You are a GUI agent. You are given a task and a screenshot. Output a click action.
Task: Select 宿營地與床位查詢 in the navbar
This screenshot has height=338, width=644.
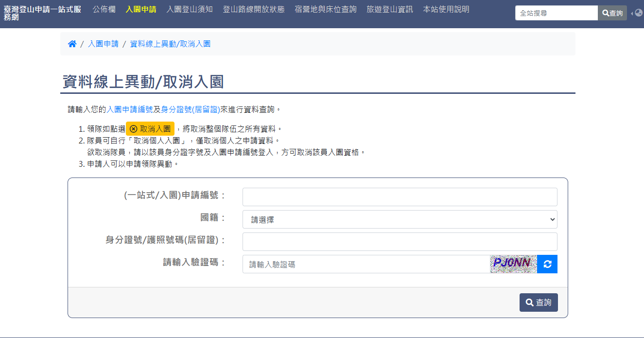pyautogui.click(x=326, y=9)
